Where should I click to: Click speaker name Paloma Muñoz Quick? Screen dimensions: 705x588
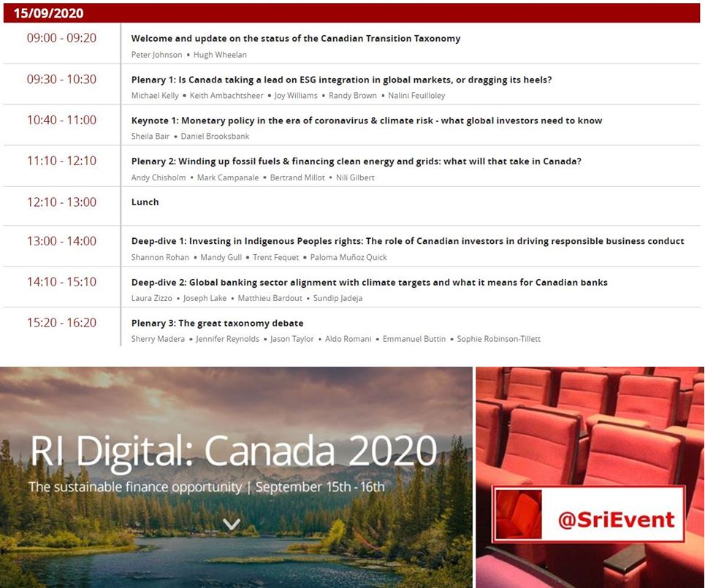[348, 258]
